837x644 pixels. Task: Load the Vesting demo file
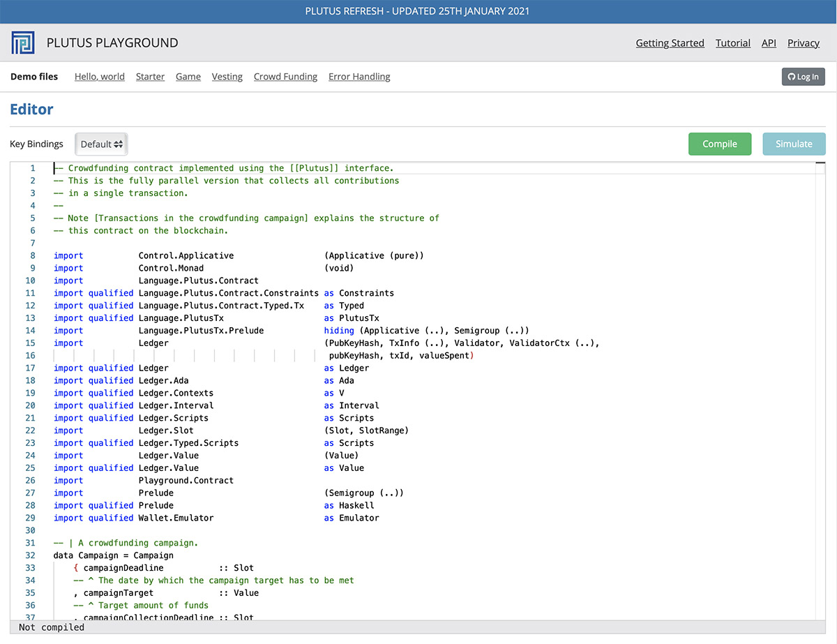pyautogui.click(x=227, y=77)
